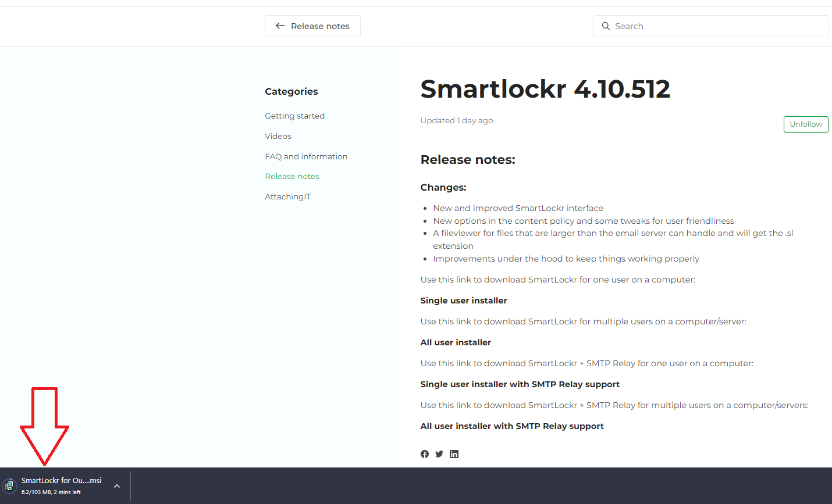The height and width of the screenshot is (504, 832).
Task: Click the Smartlockr 4.10.512 heading
Action: point(545,89)
